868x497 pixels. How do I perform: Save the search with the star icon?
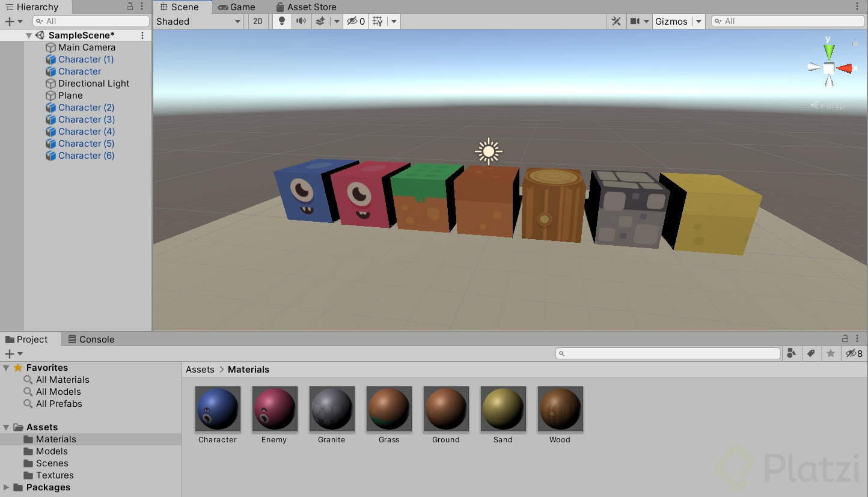click(830, 353)
